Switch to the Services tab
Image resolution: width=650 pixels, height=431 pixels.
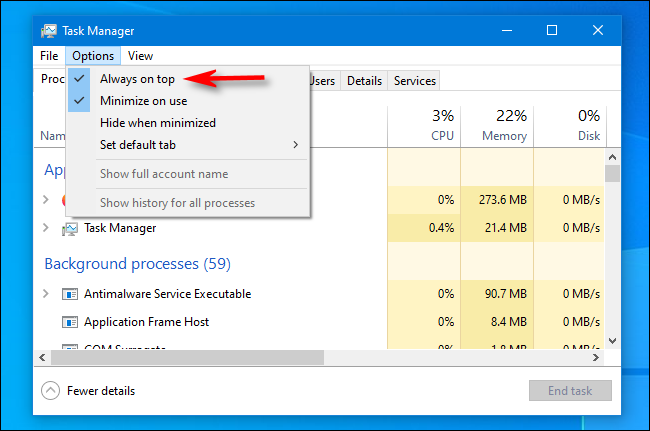pos(414,81)
